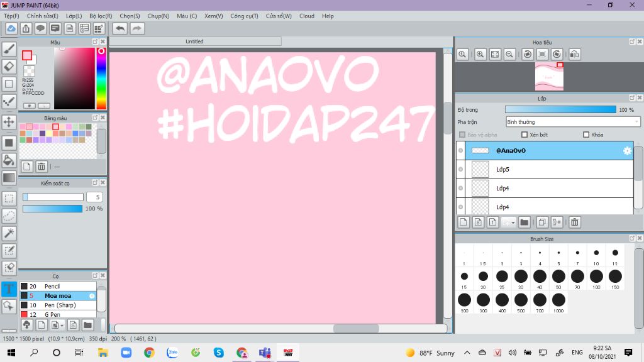Viewport: 644px width, 362px height.
Task: Open the Bộ lọc(R) menu
Action: pos(101,16)
